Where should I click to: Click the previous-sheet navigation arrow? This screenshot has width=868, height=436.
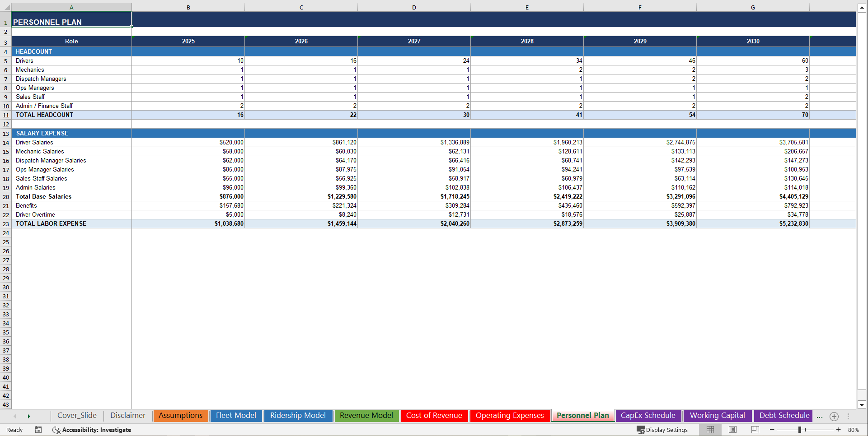coord(15,416)
